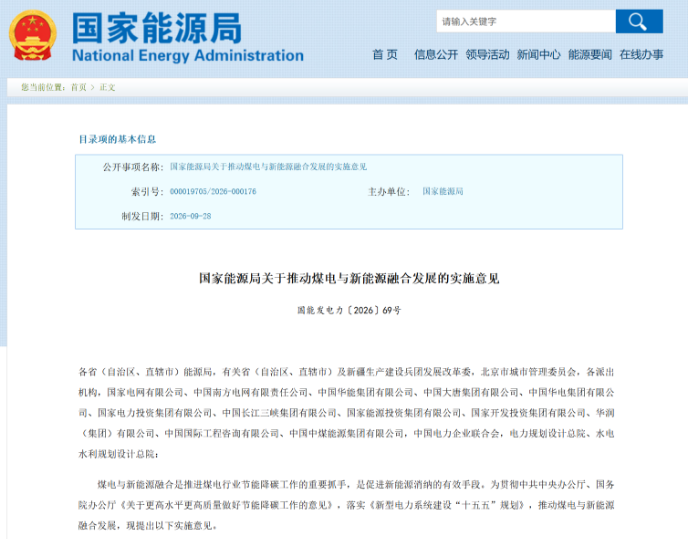Viewport: 688px width, 539px height.
Task: Click the 目录项的基本信息 section heading
Action: click(117, 139)
